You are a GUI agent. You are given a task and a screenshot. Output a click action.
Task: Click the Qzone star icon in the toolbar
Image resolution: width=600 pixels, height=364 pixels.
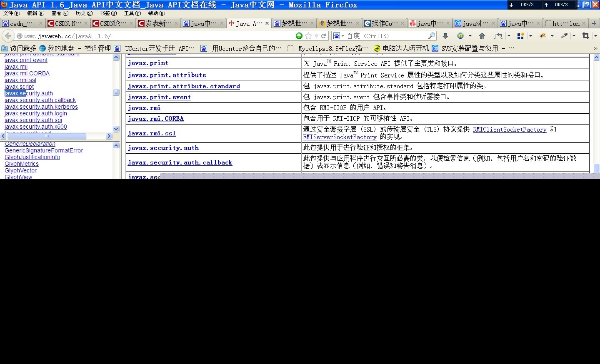pos(460,36)
